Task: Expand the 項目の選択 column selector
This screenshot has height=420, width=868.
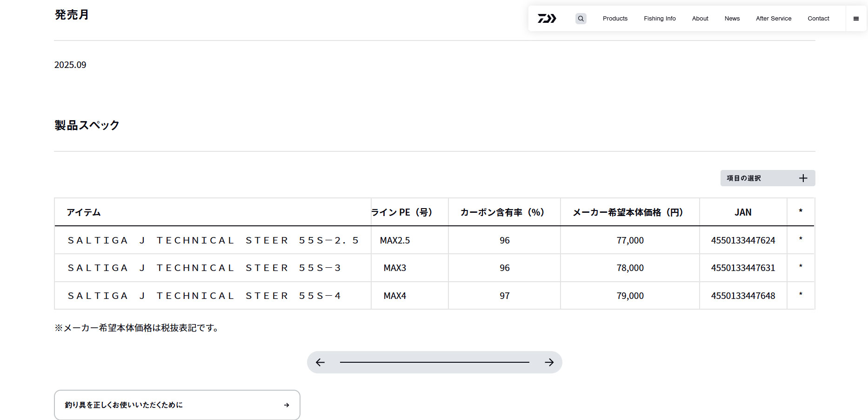Action: [x=768, y=178]
